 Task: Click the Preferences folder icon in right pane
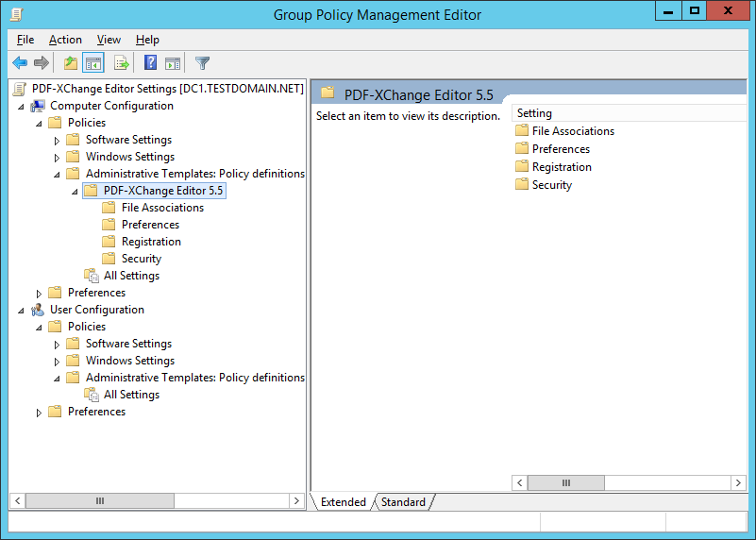522,148
